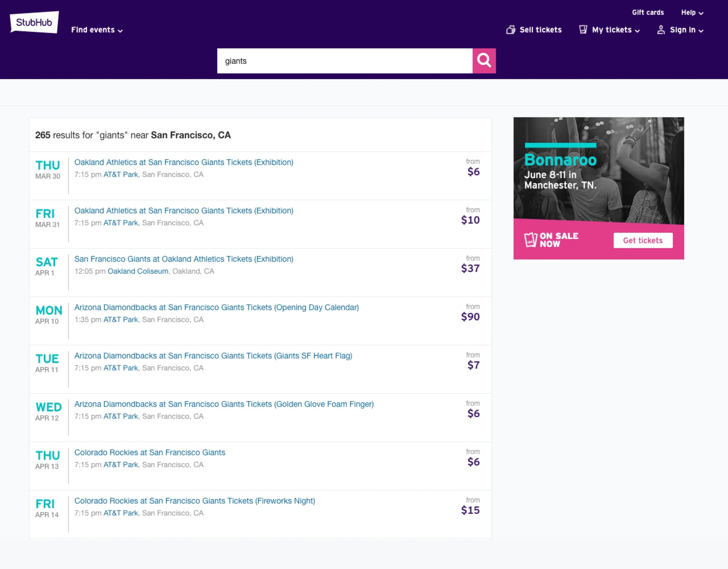
Task: Open the Fireworks Night Rockies game link
Action: [x=194, y=501]
